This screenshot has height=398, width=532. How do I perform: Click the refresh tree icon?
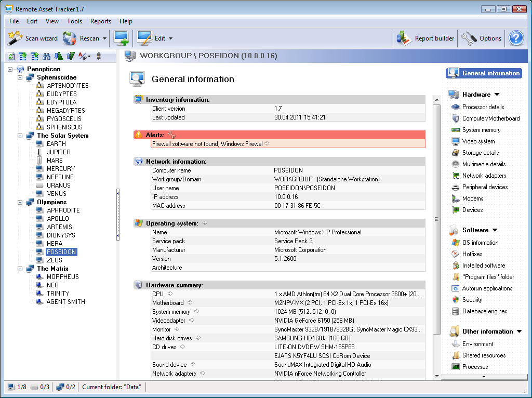[x=11, y=56]
